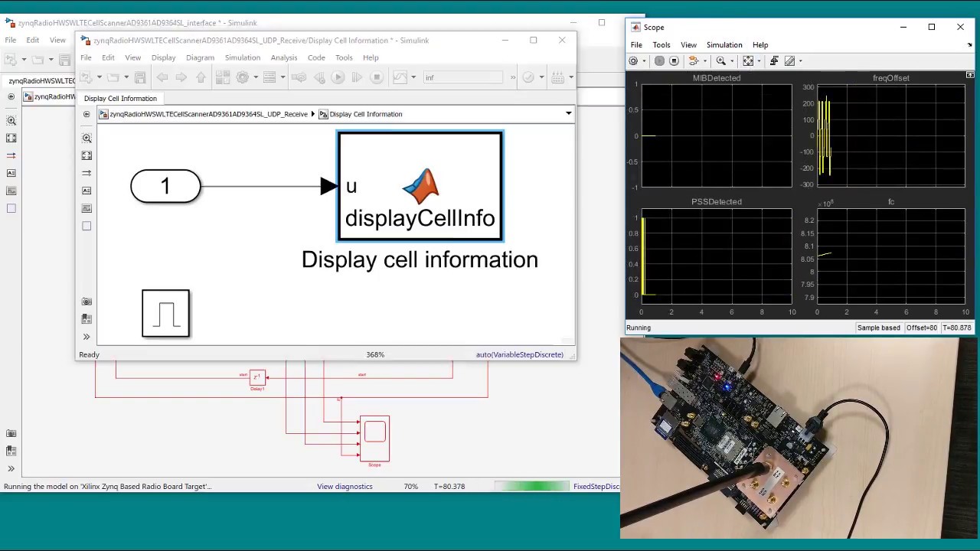980x551 pixels.
Task: Maximize axes icon at the Scope top-right corner
Action: coord(970,75)
